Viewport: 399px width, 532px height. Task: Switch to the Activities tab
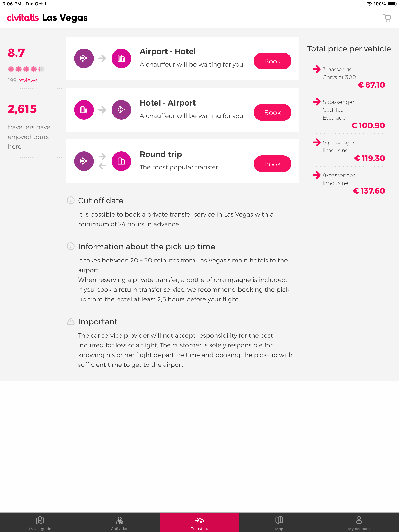120,522
